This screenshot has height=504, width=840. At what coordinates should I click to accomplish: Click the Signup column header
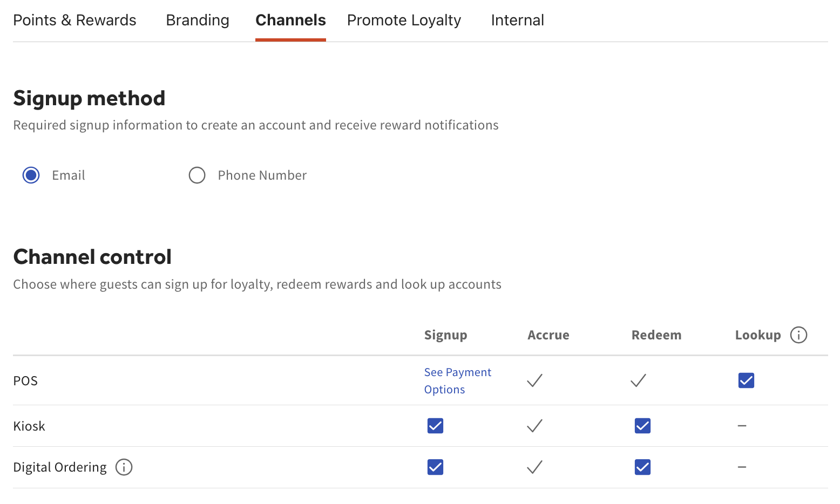pos(445,335)
